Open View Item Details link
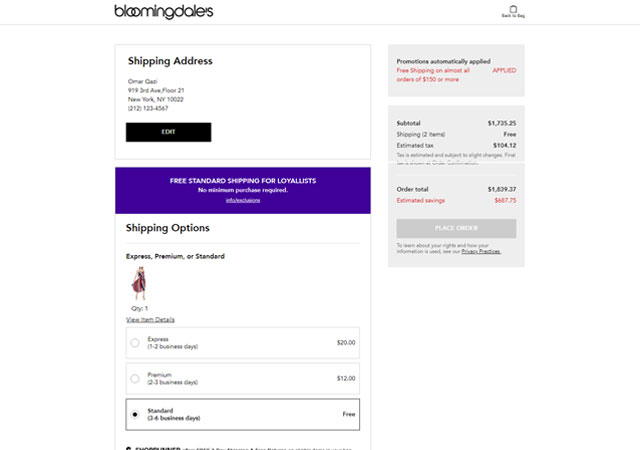The height and width of the screenshot is (450, 640). [150, 320]
